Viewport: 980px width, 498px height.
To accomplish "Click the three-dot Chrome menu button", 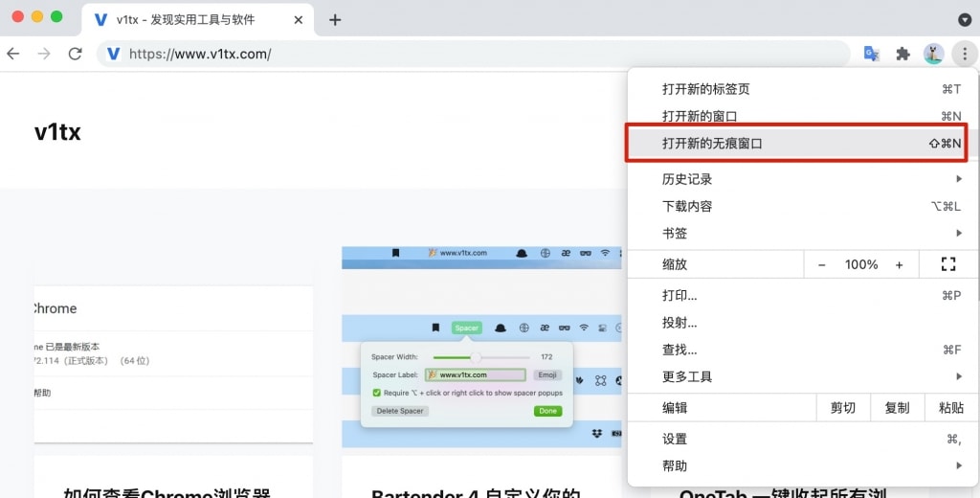I will 965,54.
